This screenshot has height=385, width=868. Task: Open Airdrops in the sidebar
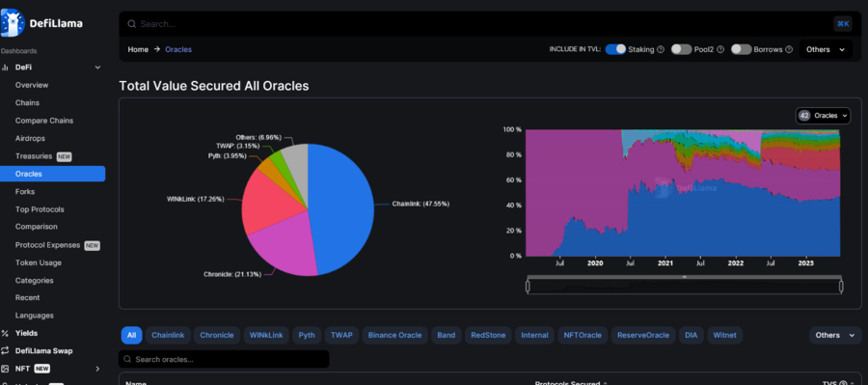[30, 139]
